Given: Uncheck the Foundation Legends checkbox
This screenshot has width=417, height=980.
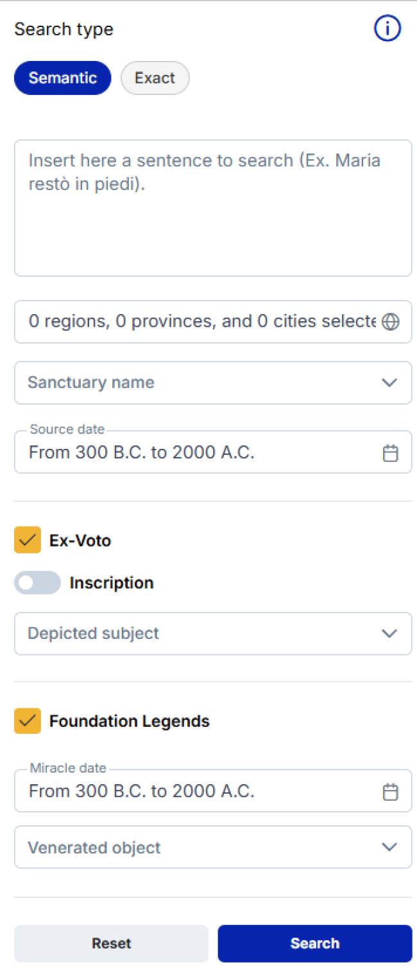Looking at the screenshot, I should [x=28, y=721].
